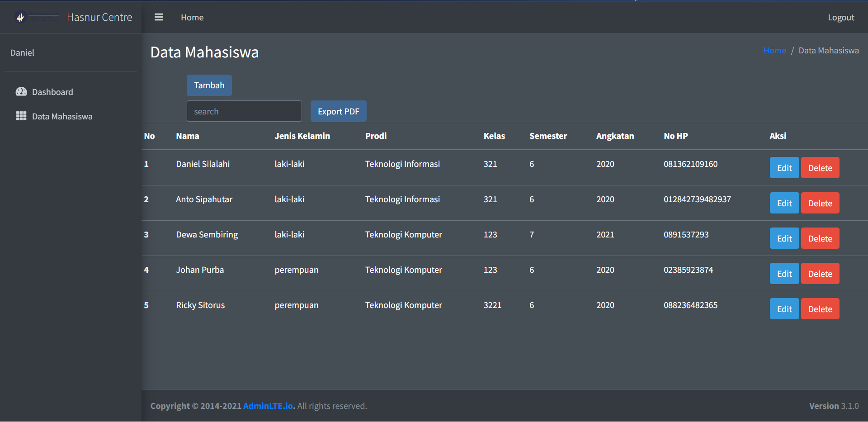Delete Johan Purba's record
Screen dimensions: 868x422
pyautogui.click(x=820, y=273)
